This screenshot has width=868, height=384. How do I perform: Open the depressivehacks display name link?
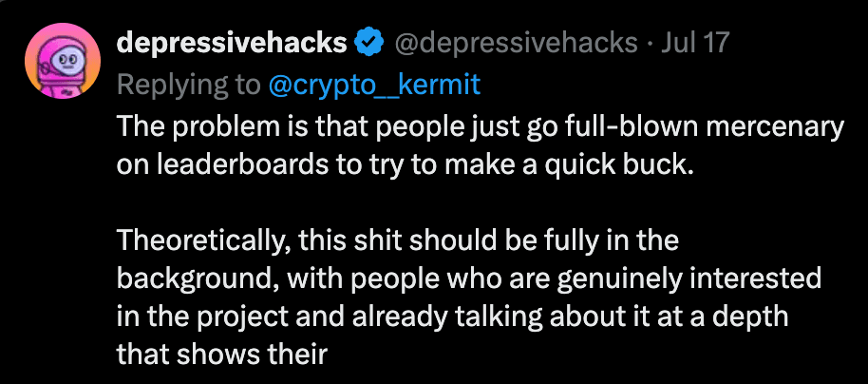(x=232, y=43)
